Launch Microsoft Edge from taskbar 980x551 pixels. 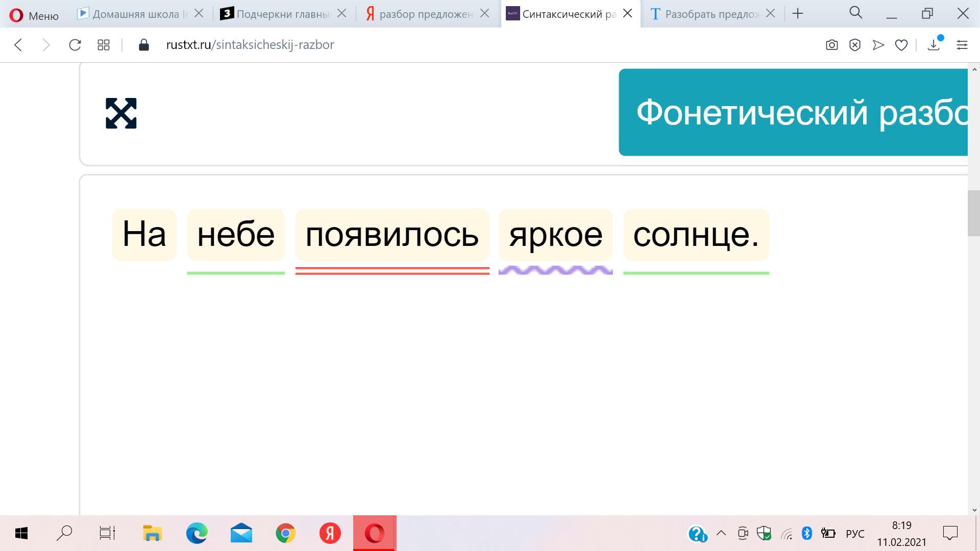click(197, 533)
